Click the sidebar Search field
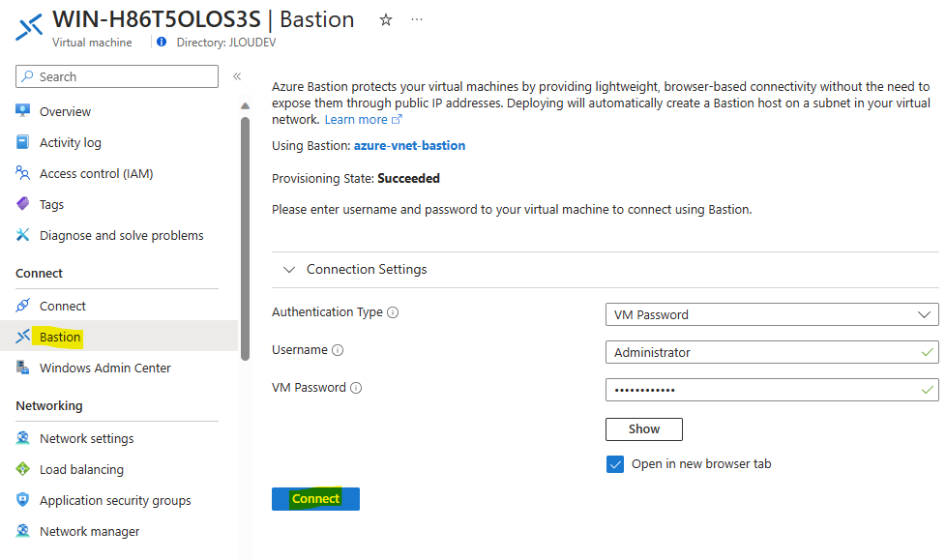946x560 pixels. (117, 76)
